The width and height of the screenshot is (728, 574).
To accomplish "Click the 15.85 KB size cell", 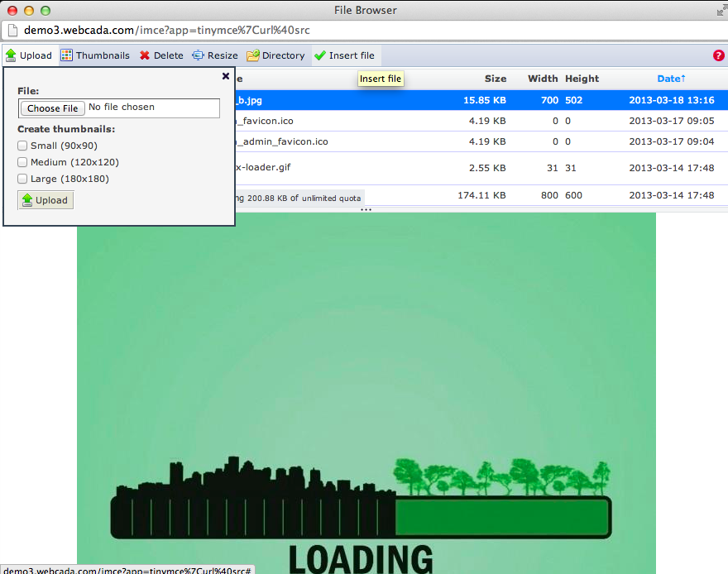I will 484,100.
